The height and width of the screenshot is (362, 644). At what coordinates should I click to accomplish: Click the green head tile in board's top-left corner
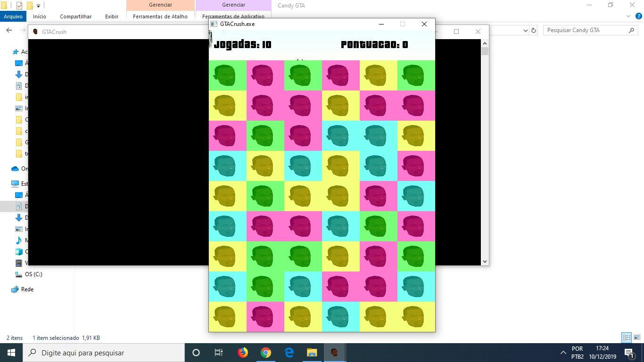pyautogui.click(x=228, y=75)
